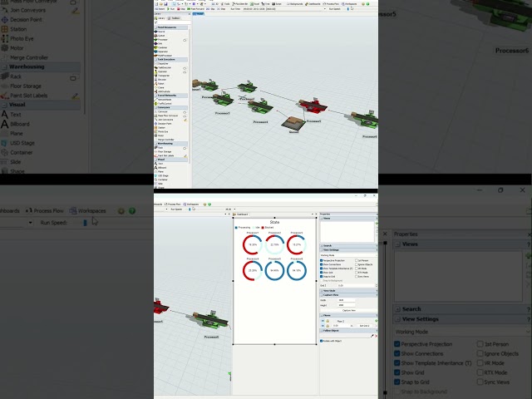
Task: Toggle Rotate with Object checkbox
Action: click(x=322, y=341)
